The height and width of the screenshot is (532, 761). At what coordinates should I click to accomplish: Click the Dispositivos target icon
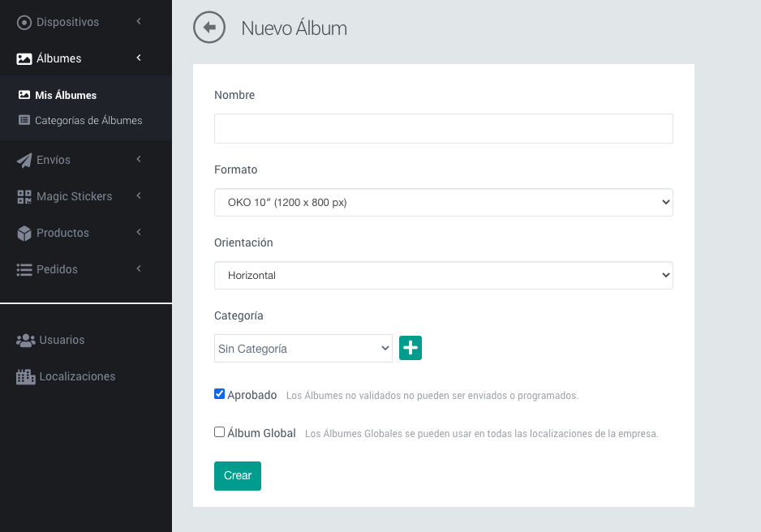coord(24,23)
